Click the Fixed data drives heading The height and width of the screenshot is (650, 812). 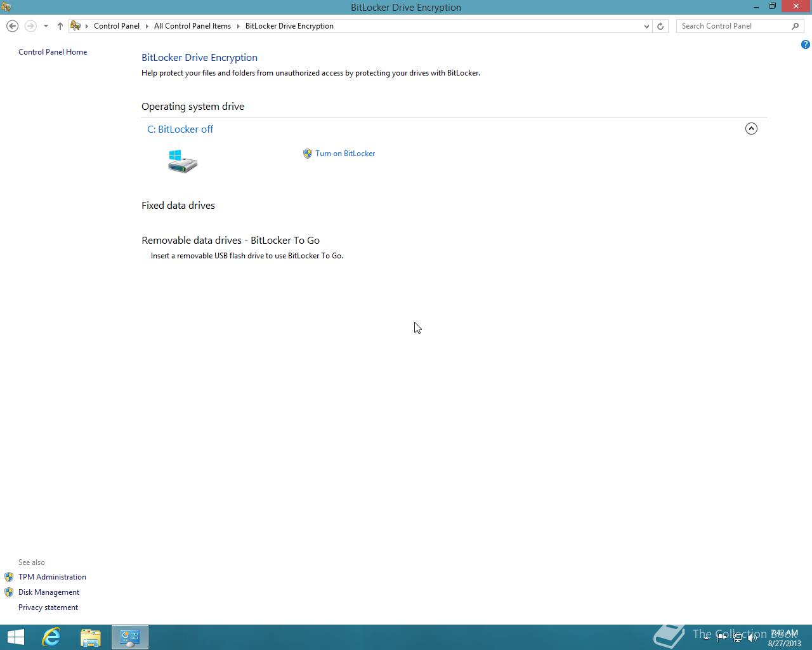click(178, 206)
